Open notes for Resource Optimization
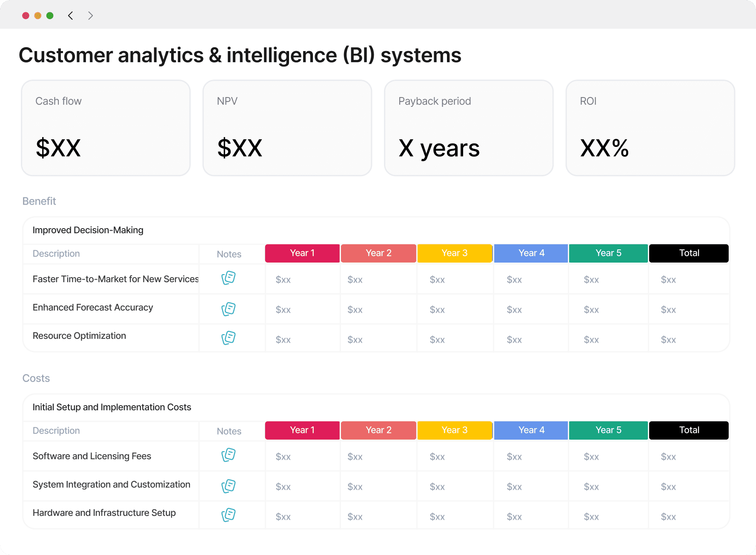Screen dimensions: 756x555 tap(229, 338)
